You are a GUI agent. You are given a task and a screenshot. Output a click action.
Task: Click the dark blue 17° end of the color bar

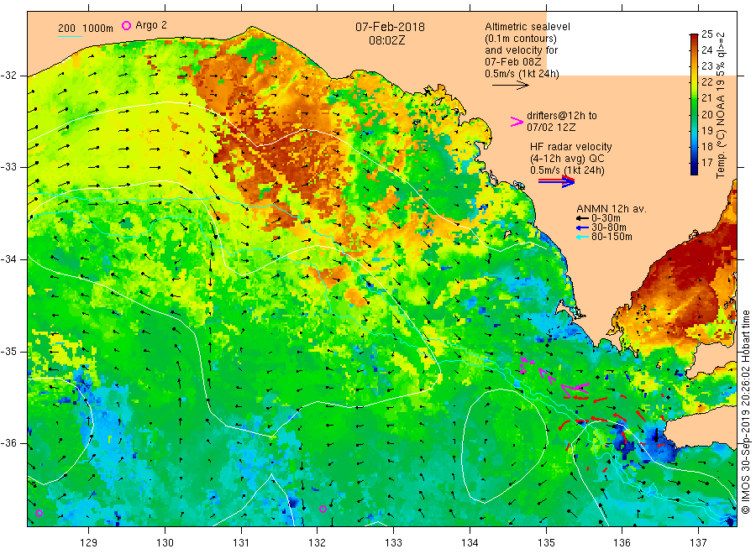pos(695,169)
